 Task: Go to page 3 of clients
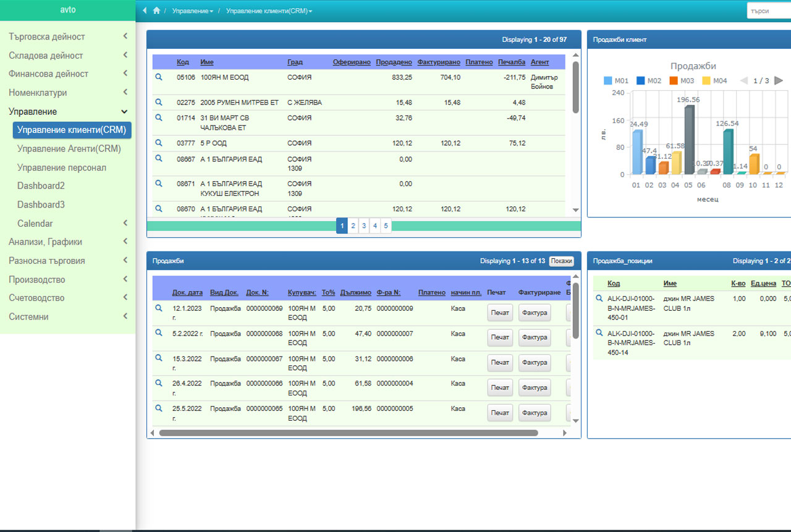364,226
